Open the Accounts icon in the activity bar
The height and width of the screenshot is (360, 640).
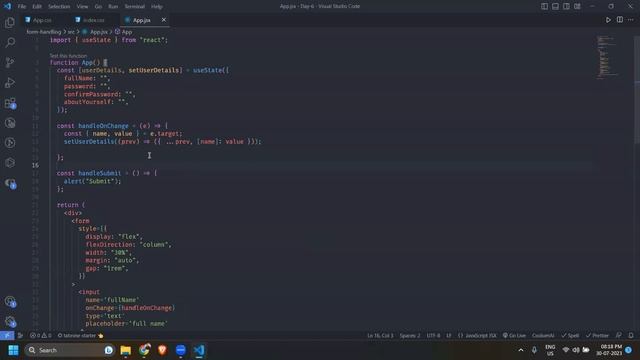click(10, 302)
